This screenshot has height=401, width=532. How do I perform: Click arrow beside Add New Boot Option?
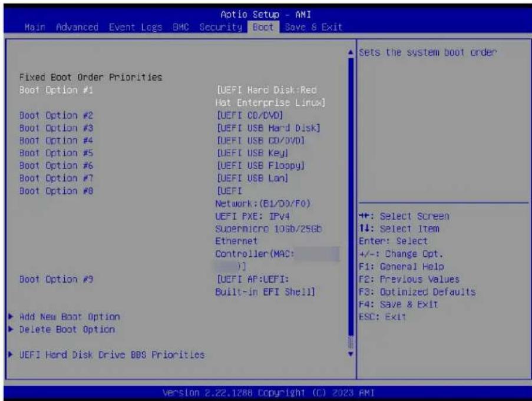coord(11,317)
